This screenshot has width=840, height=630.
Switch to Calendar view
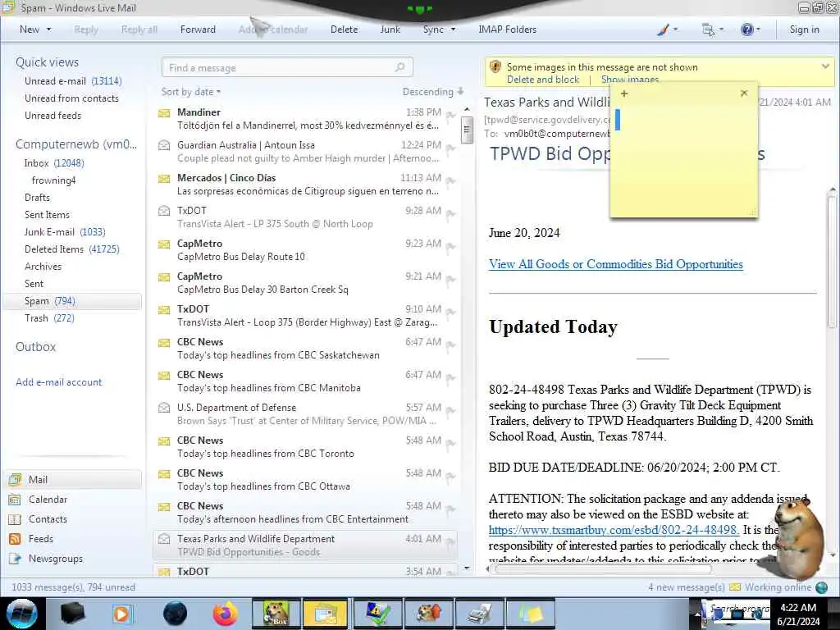click(x=48, y=500)
